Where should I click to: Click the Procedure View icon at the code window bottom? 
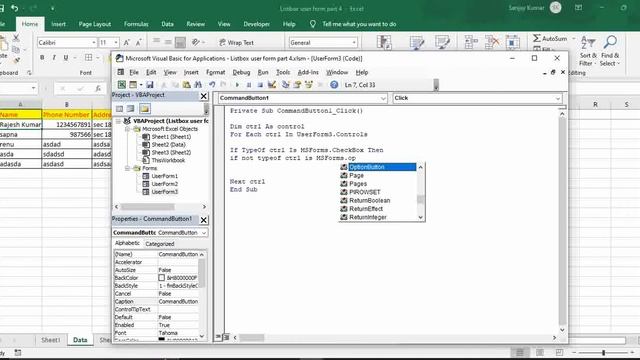218,337
